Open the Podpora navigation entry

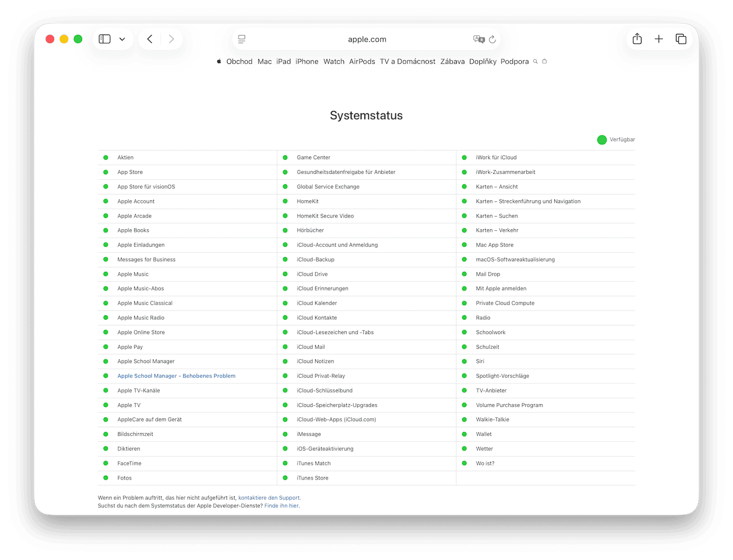(x=514, y=61)
